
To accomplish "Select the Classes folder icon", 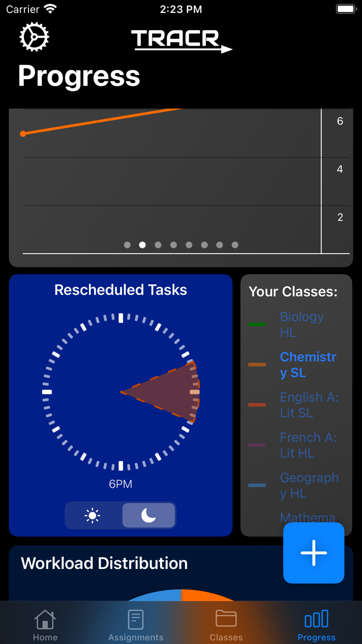I will click(x=226, y=618).
